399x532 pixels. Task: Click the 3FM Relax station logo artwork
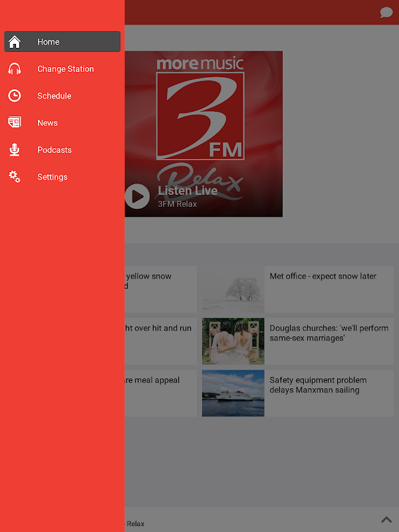click(x=203, y=134)
